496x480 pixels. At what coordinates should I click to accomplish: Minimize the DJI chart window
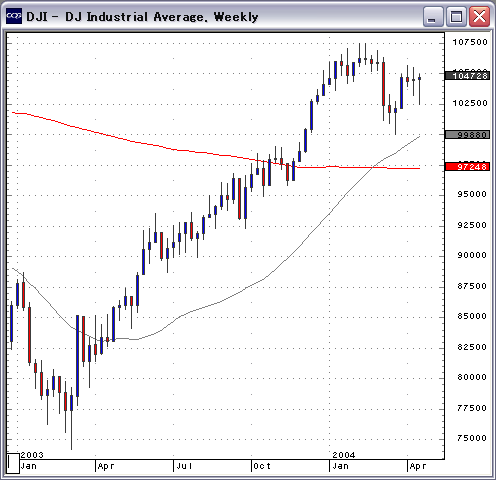pyautogui.click(x=433, y=16)
